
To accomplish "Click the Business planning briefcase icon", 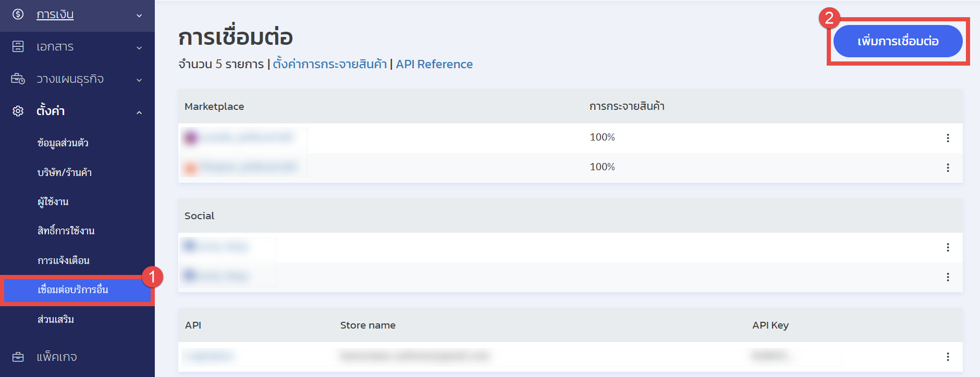I will coord(18,79).
